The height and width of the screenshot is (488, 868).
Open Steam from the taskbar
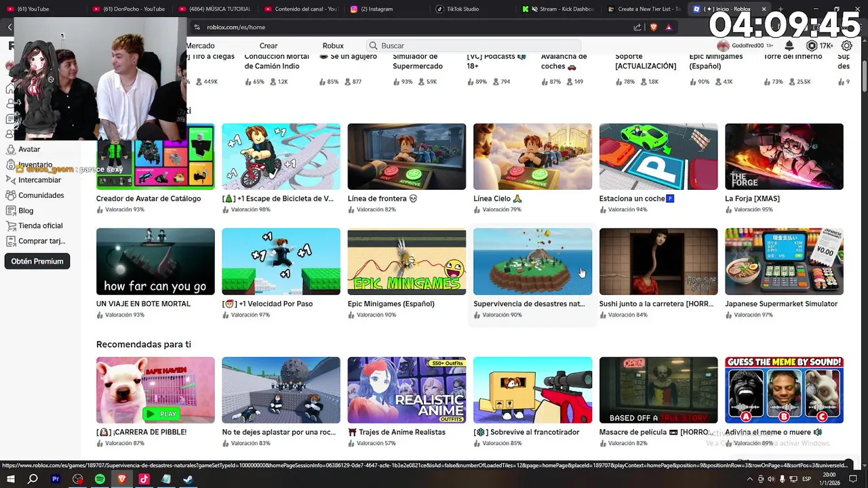click(188, 479)
